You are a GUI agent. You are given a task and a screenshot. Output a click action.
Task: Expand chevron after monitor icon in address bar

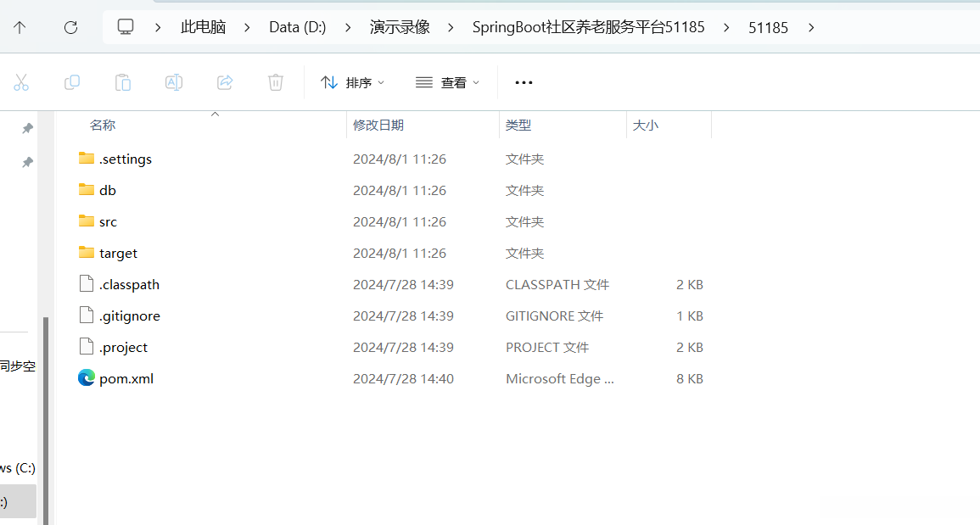(158, 27)
